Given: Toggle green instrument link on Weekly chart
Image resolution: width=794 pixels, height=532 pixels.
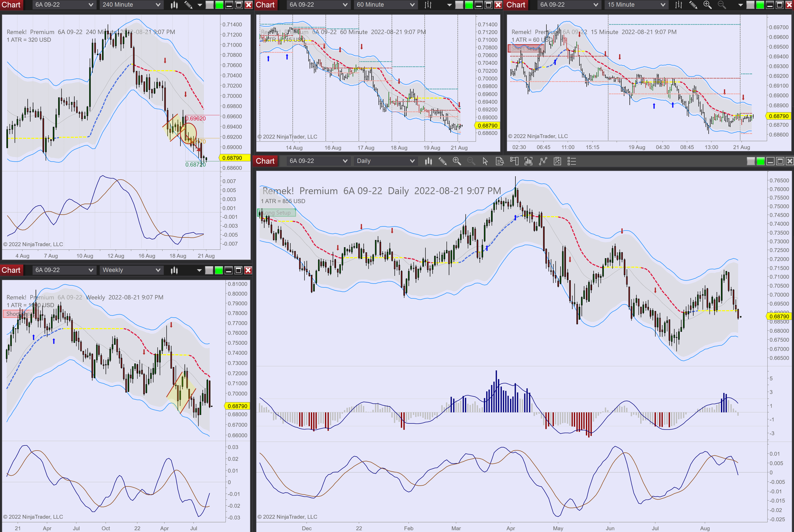Looking at the screenshot, I should pyautogui.click(x=219, y=270).
